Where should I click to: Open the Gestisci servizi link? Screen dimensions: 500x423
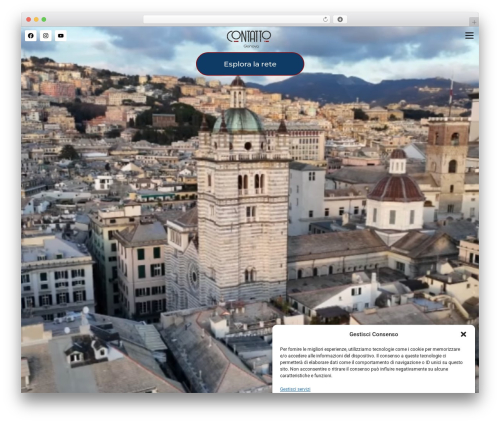pyautogui.click(x=295, y=389)
